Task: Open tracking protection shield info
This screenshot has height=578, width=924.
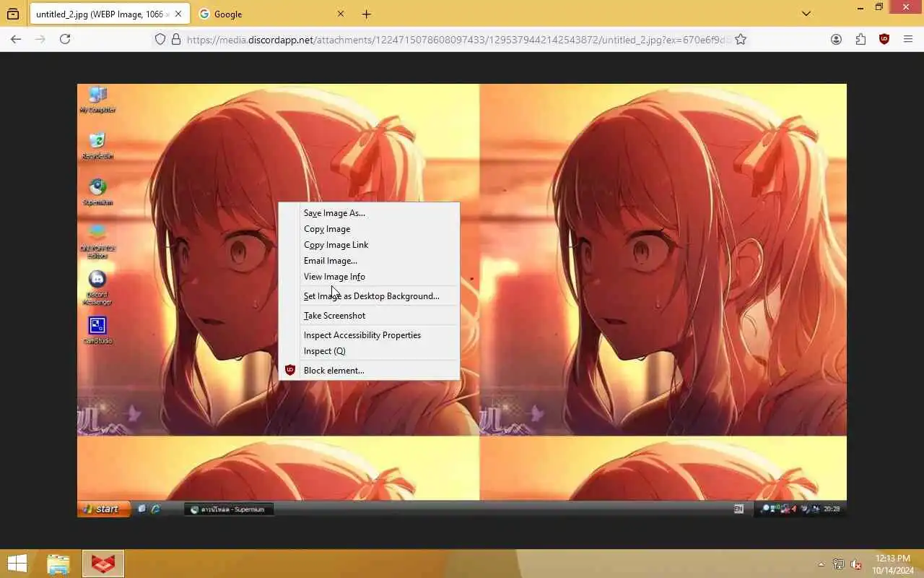Action: [160, 40]
